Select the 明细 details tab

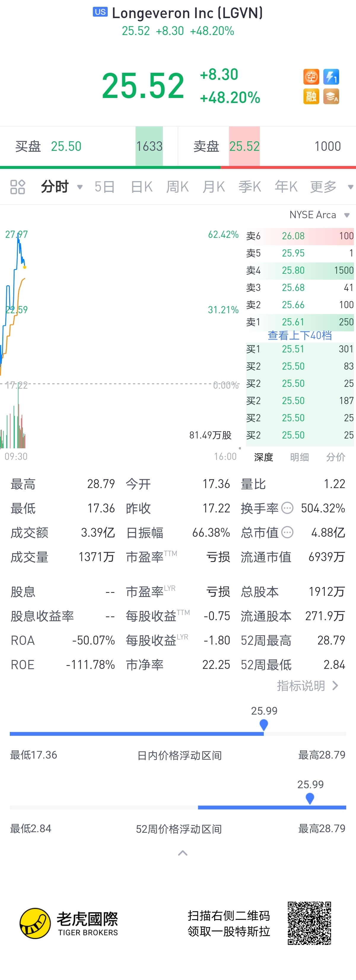(300, 457)
